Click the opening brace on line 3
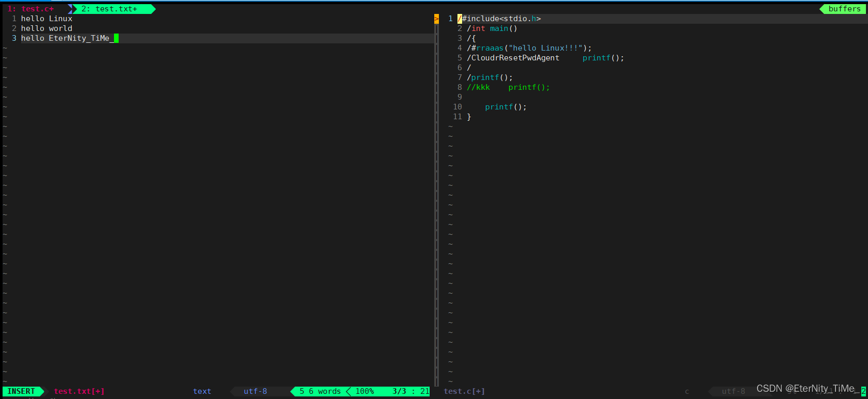 click(473, 38)
